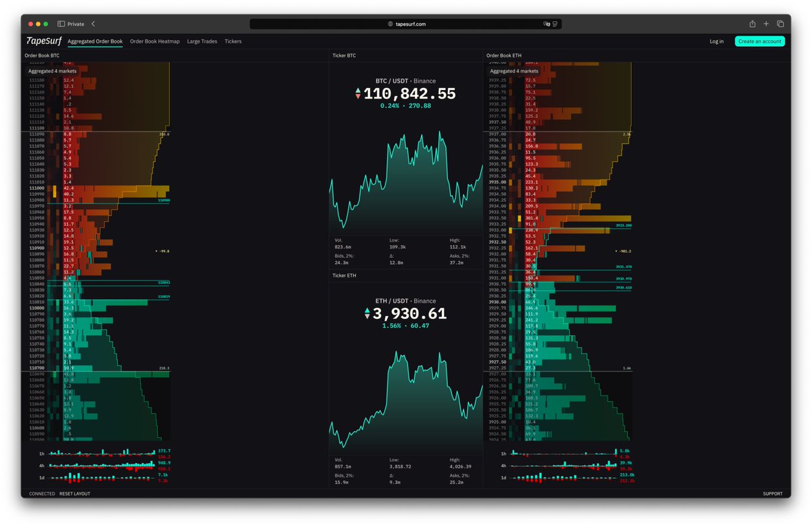Click the 4h volume bar row in BTC book
This screenshot has width=812, height=526.
(101, 466)
